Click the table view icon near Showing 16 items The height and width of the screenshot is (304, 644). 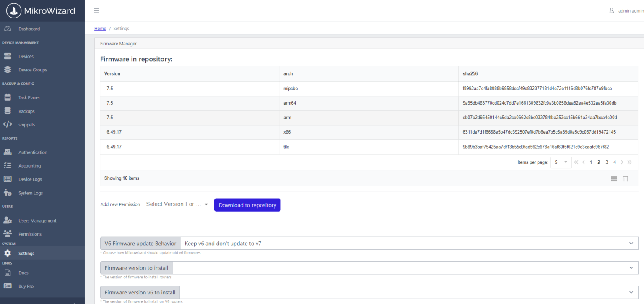tap(626, 178)
